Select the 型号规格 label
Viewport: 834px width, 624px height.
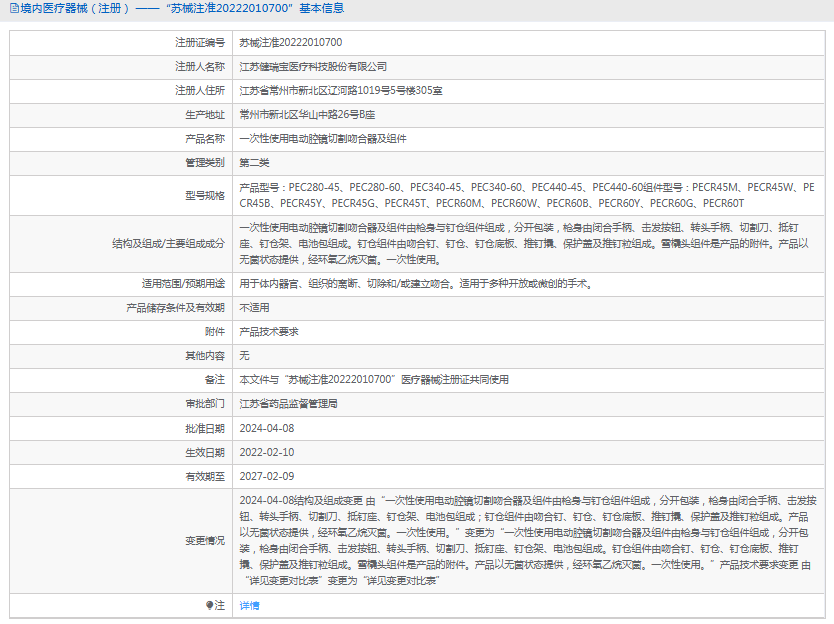[205, 196]
